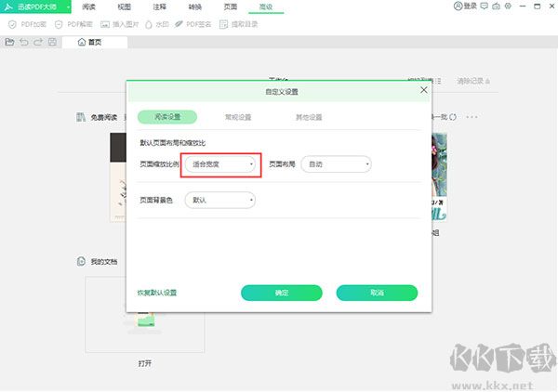Click the open folder icon in quick toolbar
Viewport: 558px width, 392px height.
[x=10, y=42]
